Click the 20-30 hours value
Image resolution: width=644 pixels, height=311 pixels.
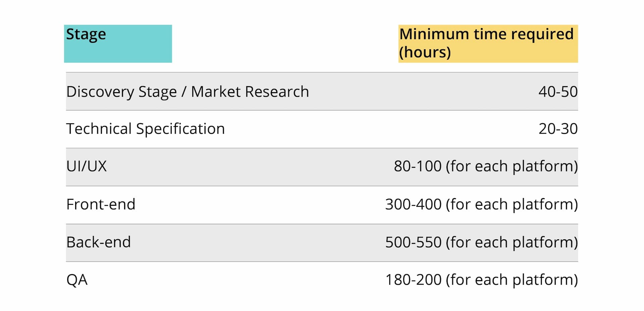point(558,129)
